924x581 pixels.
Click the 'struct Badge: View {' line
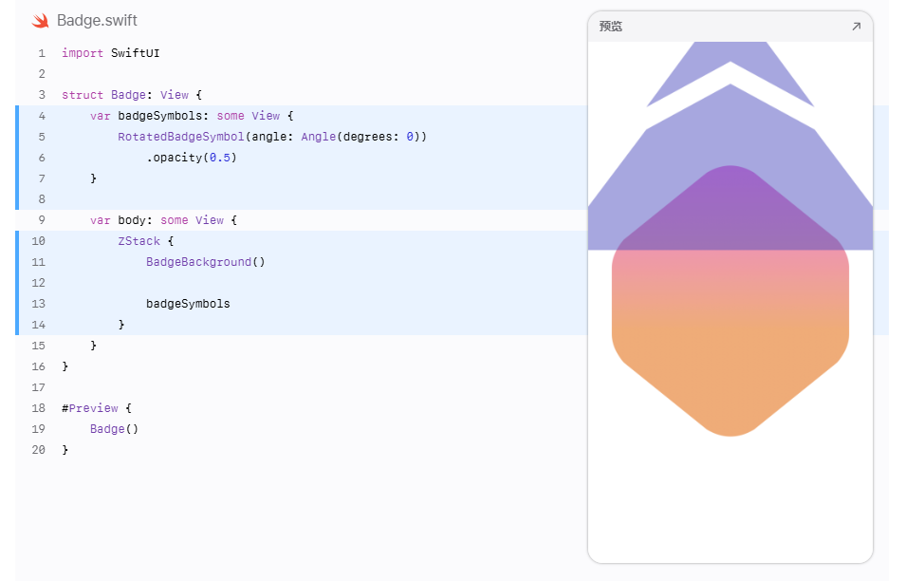[x=132, y=95]
